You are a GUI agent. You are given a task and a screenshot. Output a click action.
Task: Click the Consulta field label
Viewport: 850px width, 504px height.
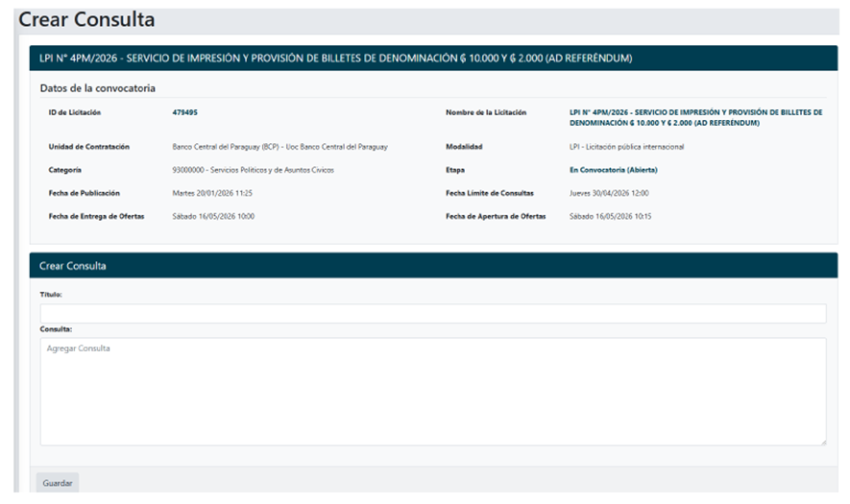(x=56, y=329)
